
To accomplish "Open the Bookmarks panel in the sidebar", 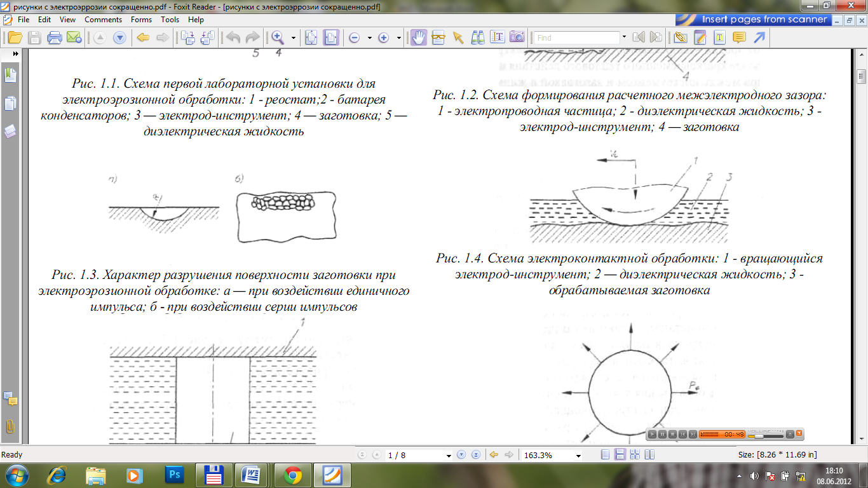I will coord(10,75).
